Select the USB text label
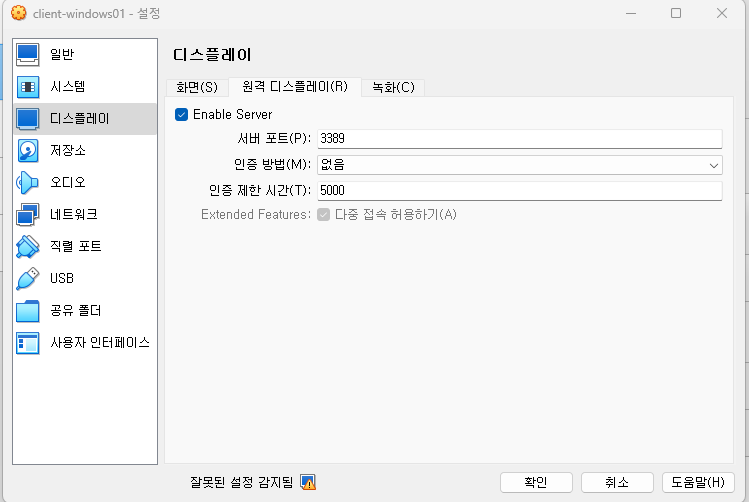This screenshot has width=749, height=502. 62,278
